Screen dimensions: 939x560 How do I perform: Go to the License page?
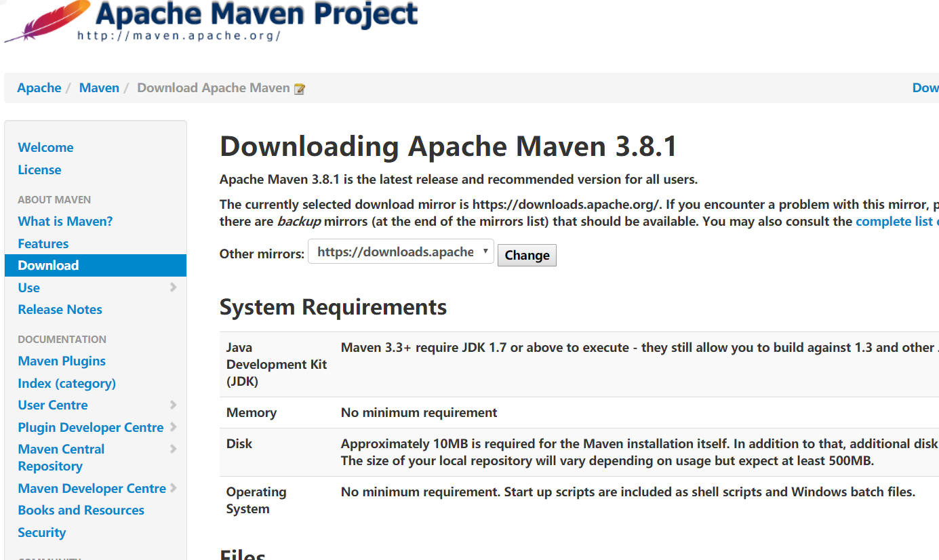[x=39, y=169]
